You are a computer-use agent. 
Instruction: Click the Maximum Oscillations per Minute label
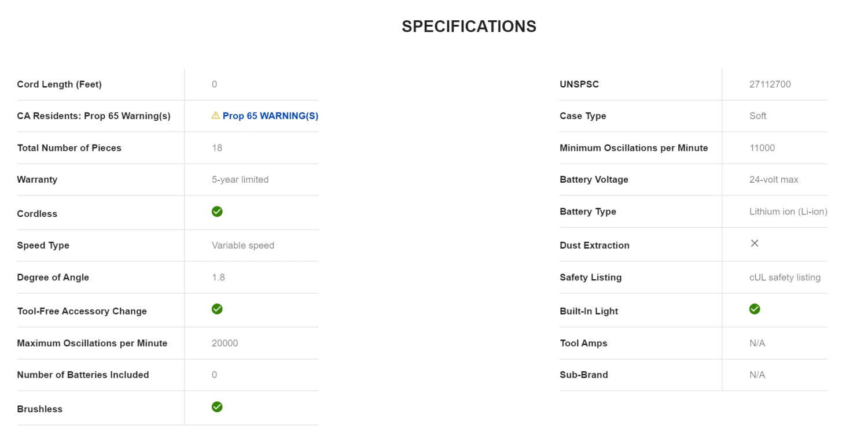tap(92, 343)
